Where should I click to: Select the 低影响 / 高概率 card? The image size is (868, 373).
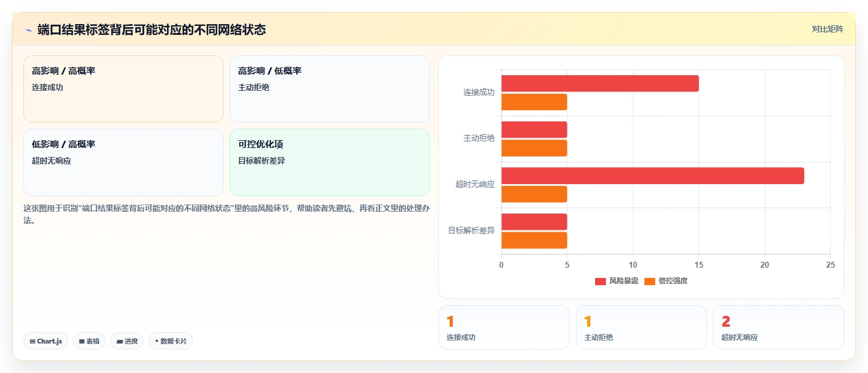123,162
